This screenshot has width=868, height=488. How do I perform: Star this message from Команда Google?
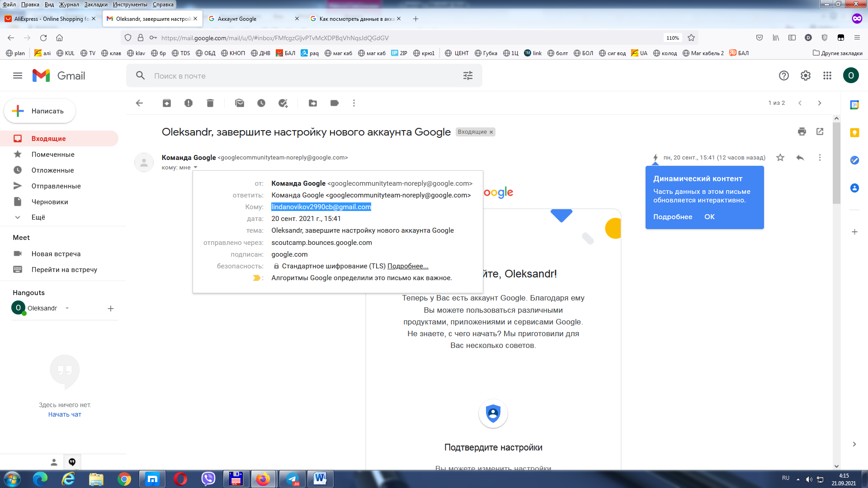pos(780,157)
